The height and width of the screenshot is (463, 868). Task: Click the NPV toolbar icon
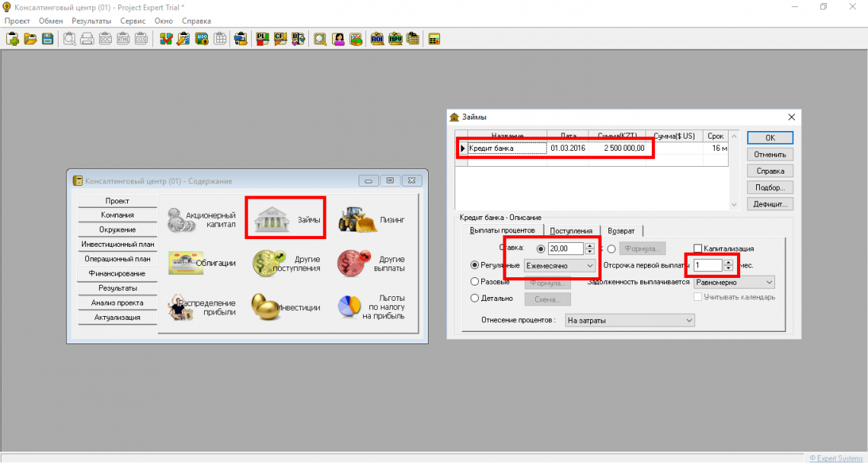tap(395, 39)
